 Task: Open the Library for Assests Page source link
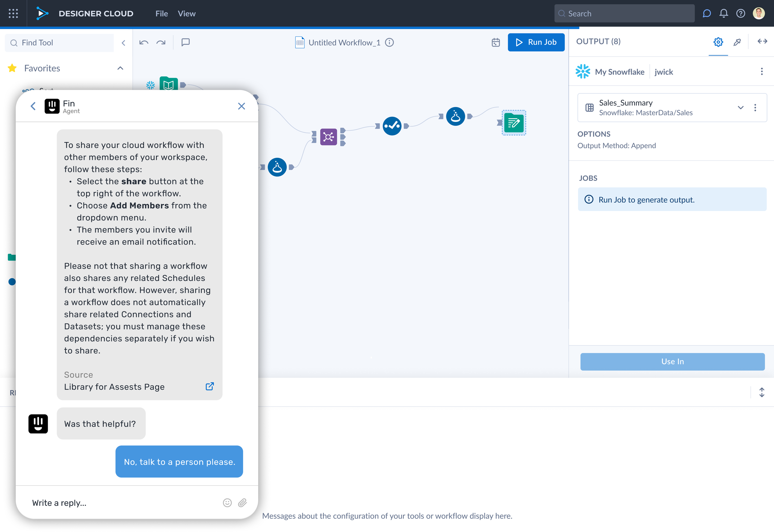click(114, 387)
